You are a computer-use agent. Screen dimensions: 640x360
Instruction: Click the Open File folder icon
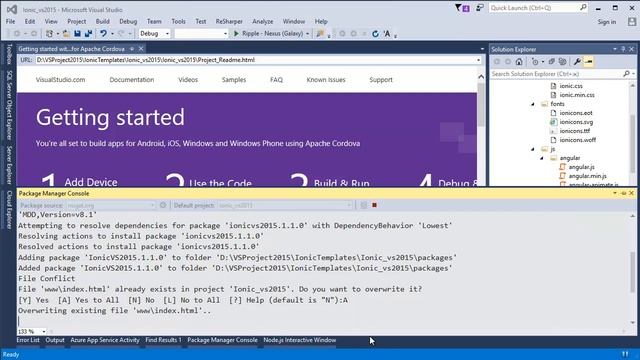pos(66,33)
